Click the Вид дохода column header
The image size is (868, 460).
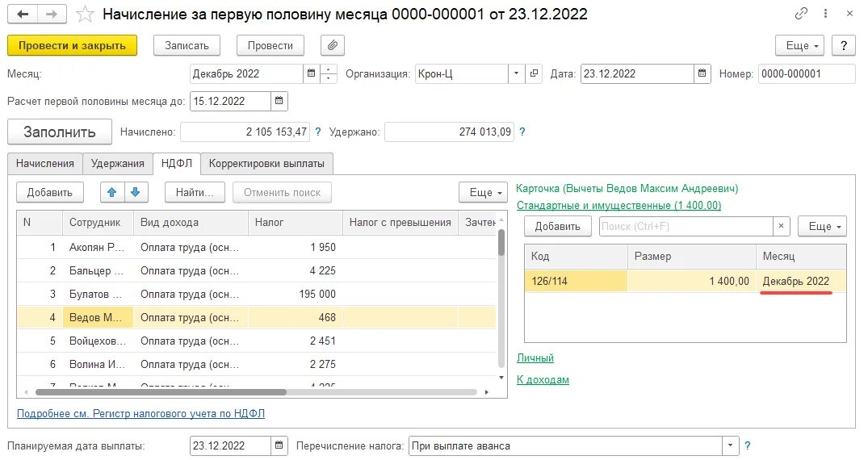[x=191, y=223]
